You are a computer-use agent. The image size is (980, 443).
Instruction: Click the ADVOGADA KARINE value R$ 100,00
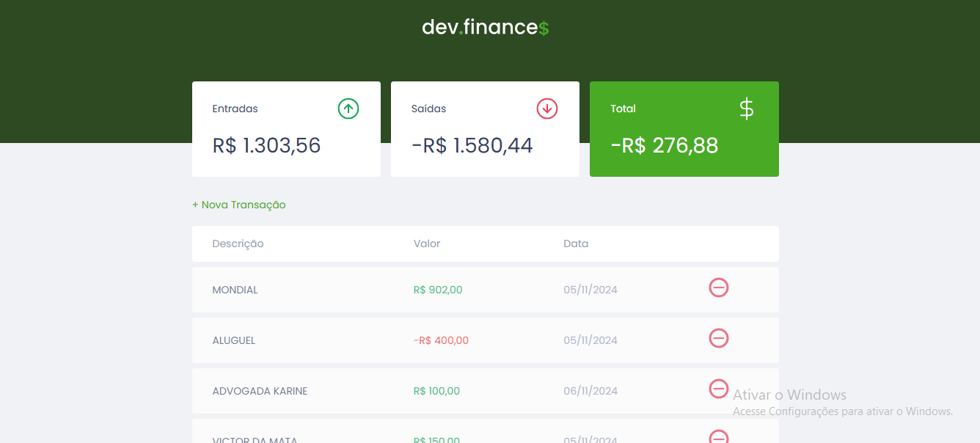(x=436, y=391)
